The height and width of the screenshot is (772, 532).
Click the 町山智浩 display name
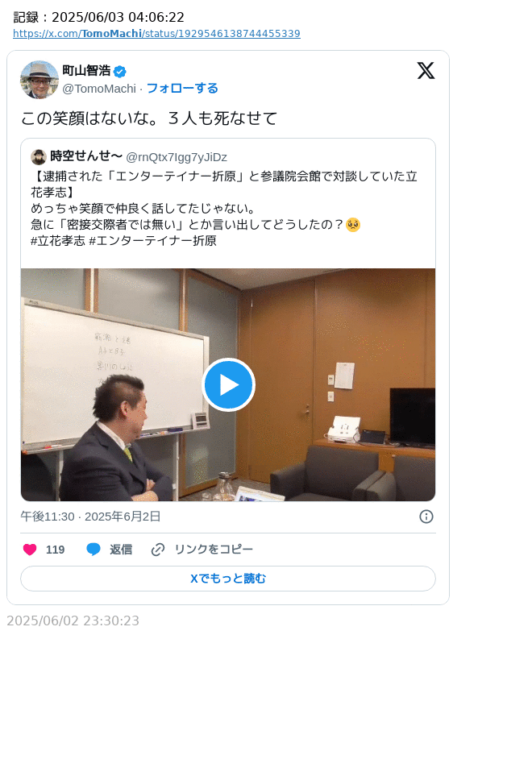(86, 71)
